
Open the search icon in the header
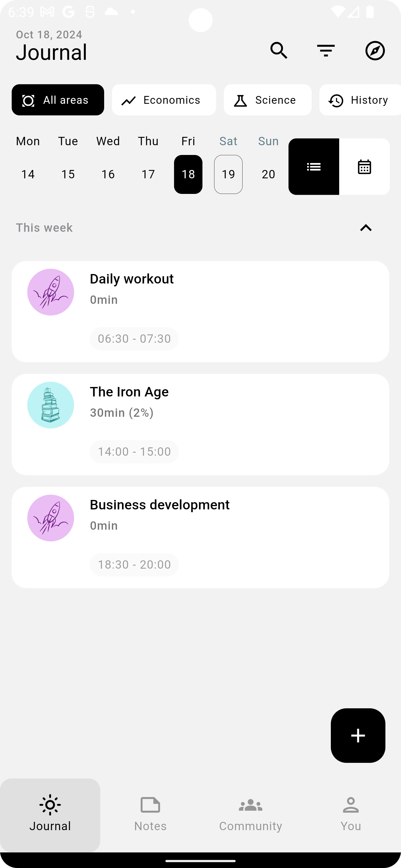[x=278, y=51]
